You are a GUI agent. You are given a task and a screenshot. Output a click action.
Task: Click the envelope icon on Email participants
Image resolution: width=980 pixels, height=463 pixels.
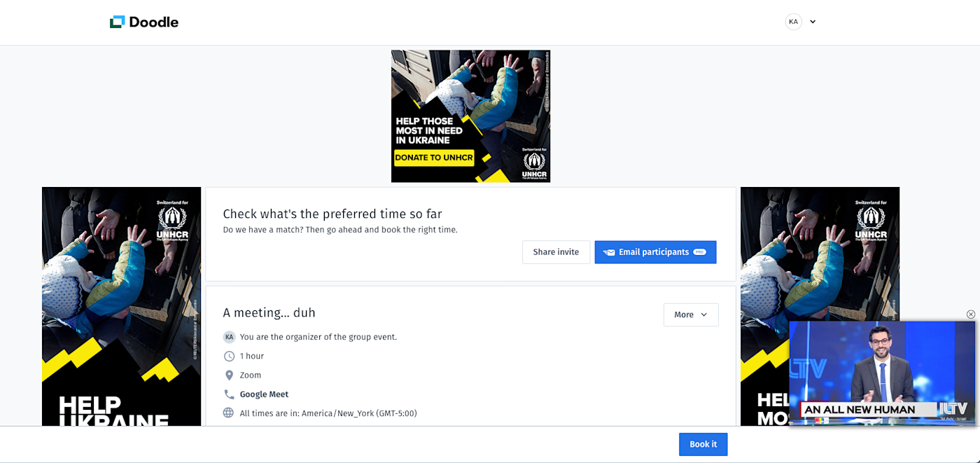point(609,252)
